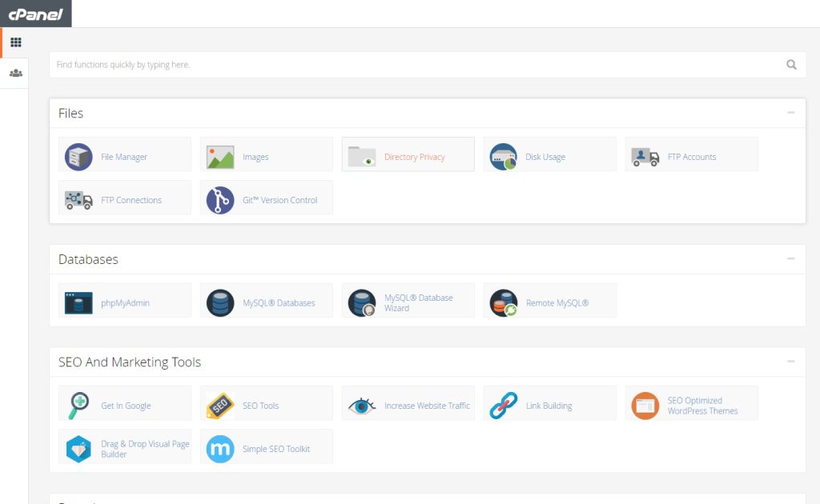Open the Link Building link
This screenshot has height=504, width=820.
tap(549, 406)
